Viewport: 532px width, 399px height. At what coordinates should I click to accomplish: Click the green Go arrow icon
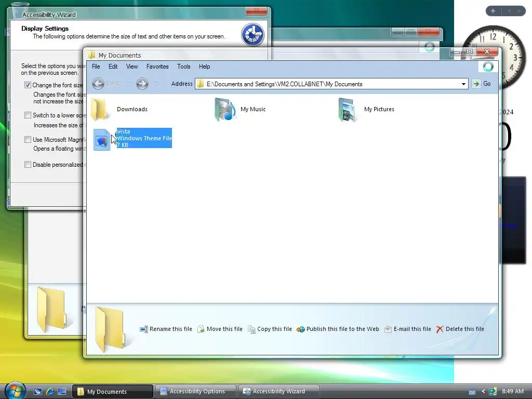tap(476, 84)
